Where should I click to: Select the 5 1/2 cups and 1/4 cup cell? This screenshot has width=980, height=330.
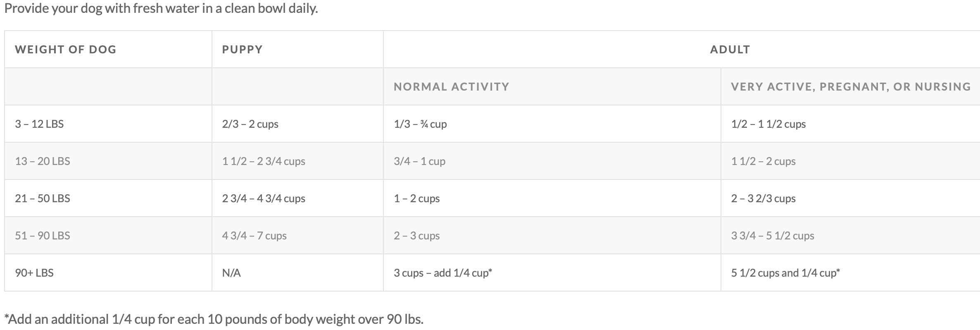785,273
